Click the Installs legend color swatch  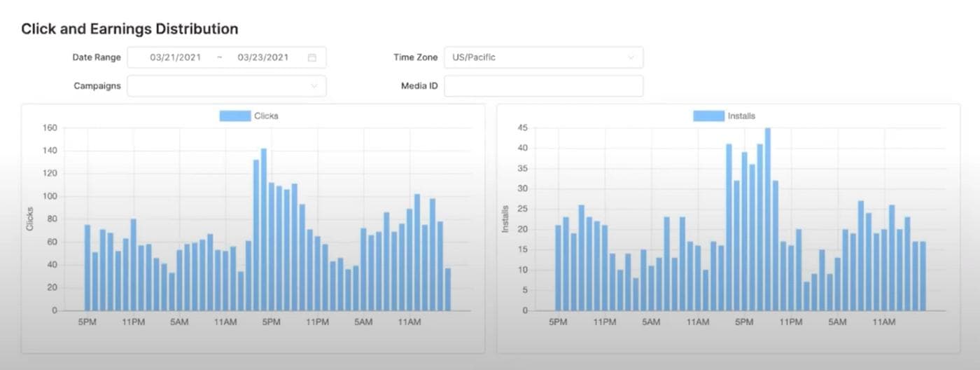coord(708,116)
